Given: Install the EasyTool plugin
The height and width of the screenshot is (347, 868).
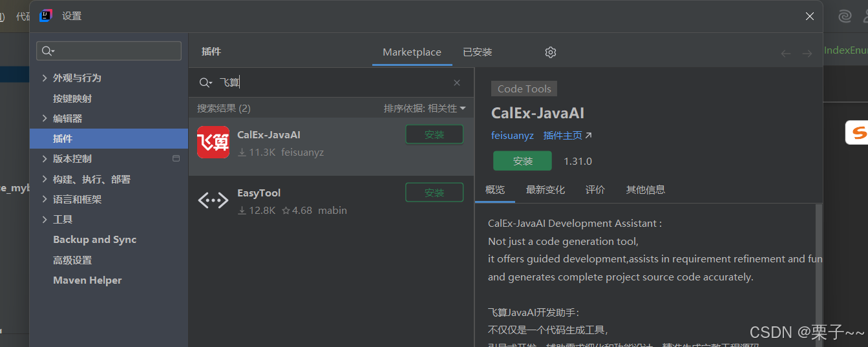Looking at the screenshot, I should [x=434, y=193].
